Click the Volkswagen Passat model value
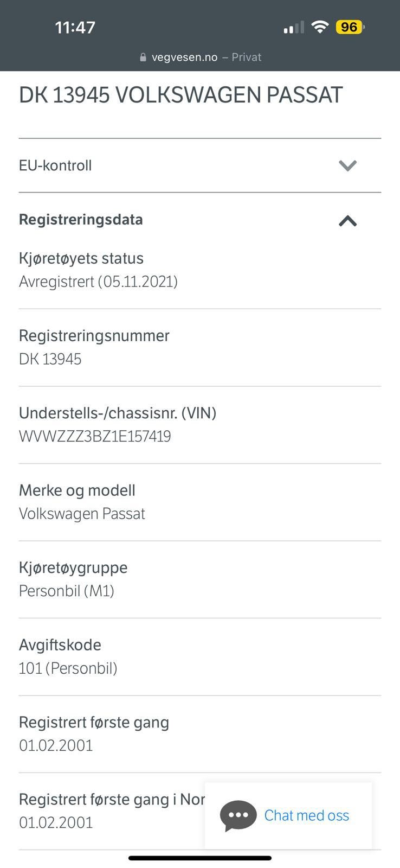Viewport: 400px width, 868px height. tap(82, 514)
